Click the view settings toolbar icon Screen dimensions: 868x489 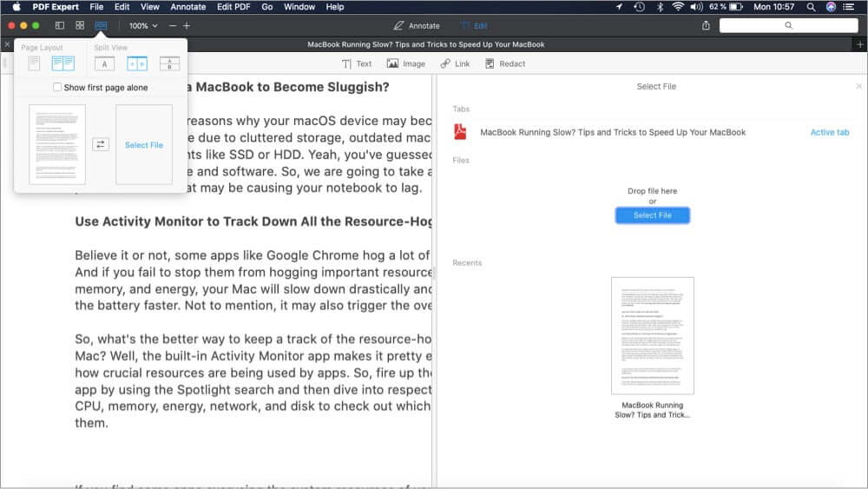[x=101, y=25]
